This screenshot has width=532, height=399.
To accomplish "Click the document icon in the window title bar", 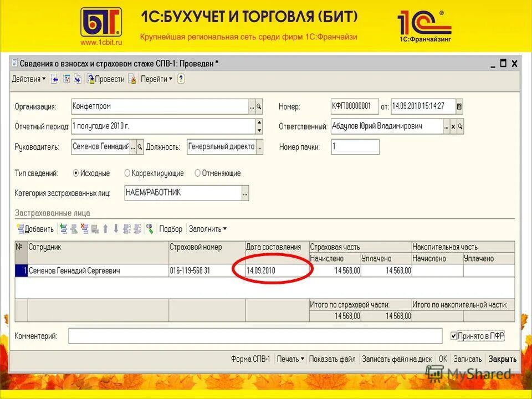I will point(14,63).
